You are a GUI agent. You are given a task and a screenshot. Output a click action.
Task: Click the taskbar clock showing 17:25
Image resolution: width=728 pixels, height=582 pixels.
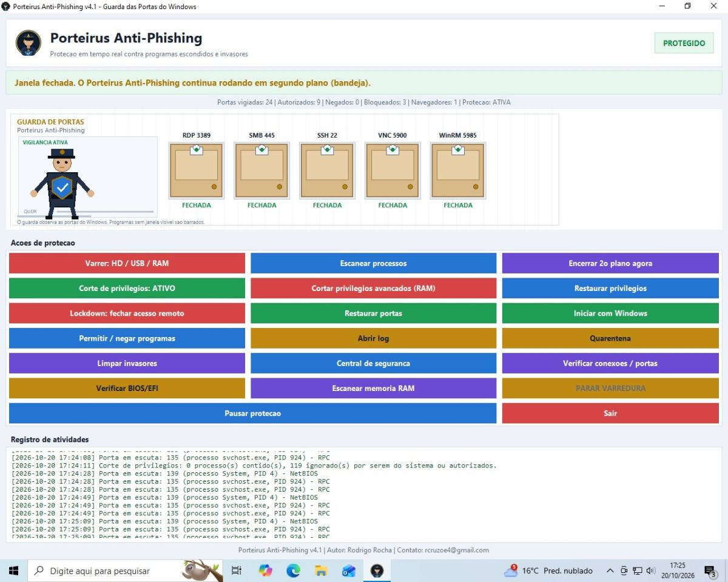tap(678, 570)
